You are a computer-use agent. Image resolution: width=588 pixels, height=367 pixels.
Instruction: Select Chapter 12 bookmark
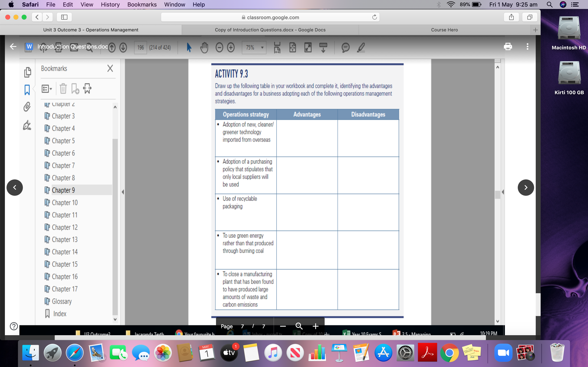pos(65,227)
